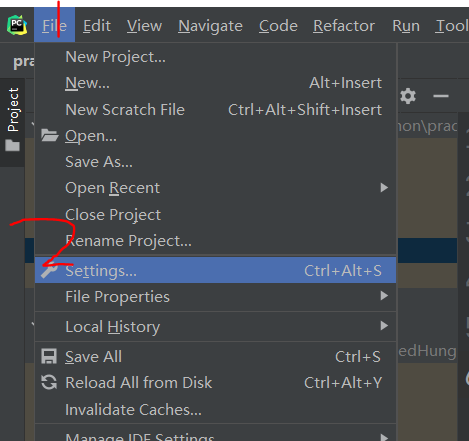Click the wrench icon beside Settings

click(49, 270)
